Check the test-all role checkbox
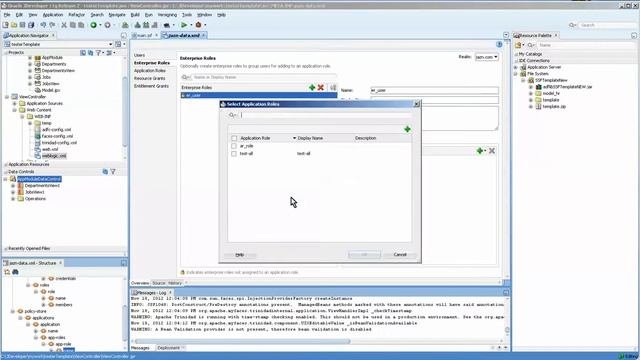The height and width of the screenshot is (360, 640). (x=234, y=154)
